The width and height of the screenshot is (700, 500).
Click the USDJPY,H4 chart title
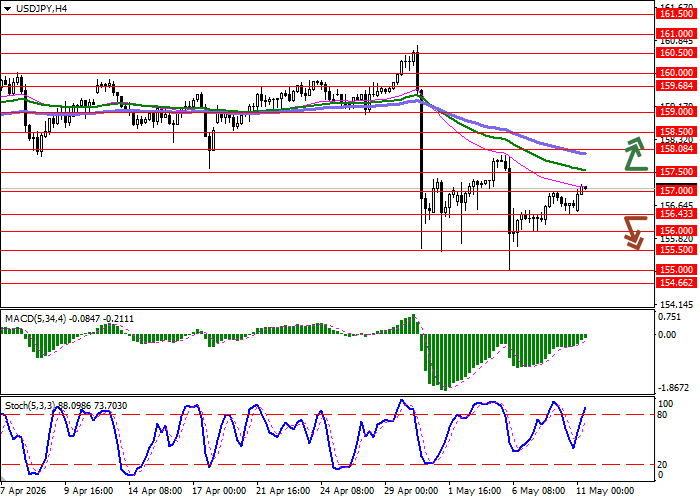(x=41, y=8)
